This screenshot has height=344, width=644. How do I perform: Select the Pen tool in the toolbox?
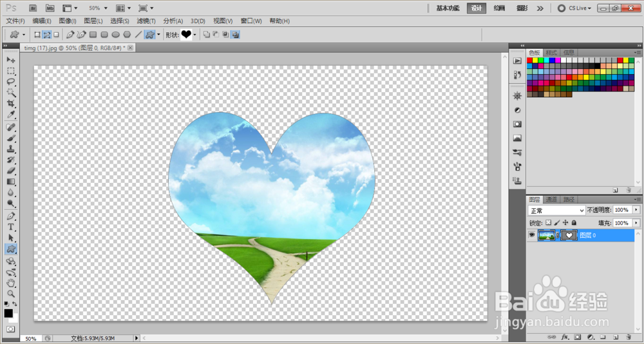(11, 216)
